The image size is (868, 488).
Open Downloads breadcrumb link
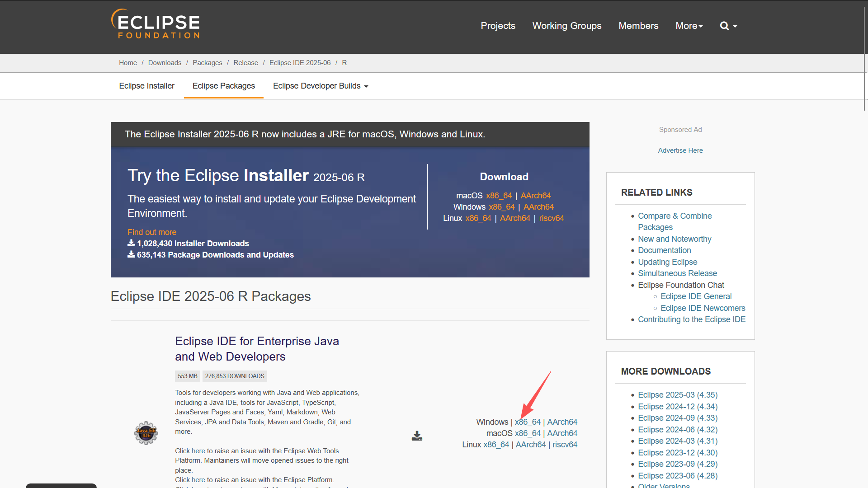coord(165,63)
